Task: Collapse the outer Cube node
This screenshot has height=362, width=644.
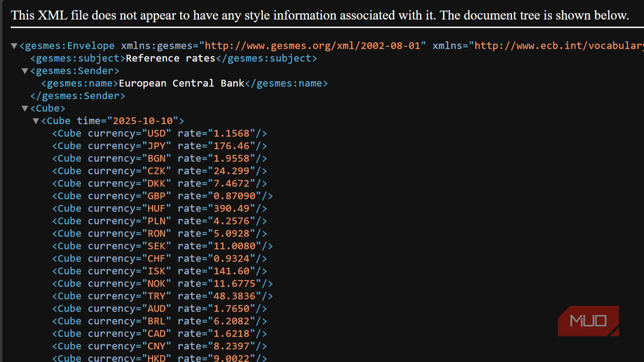Action: [x=25, y=108]
